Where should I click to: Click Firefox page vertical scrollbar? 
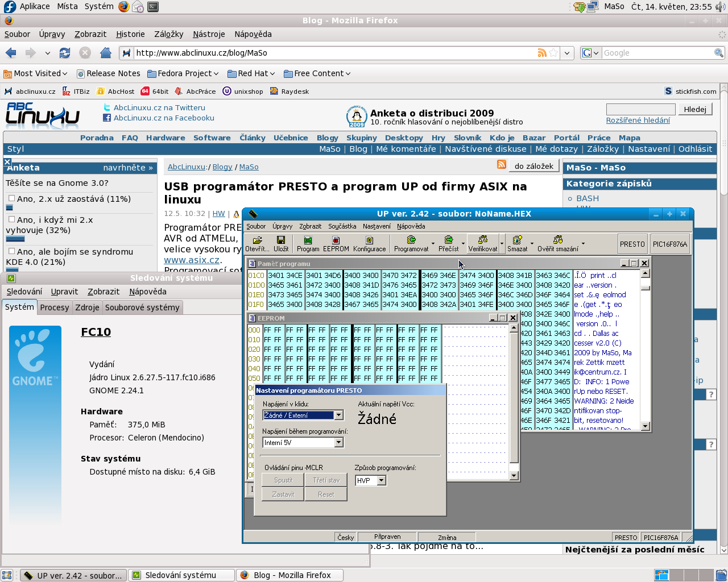(723, 318)
